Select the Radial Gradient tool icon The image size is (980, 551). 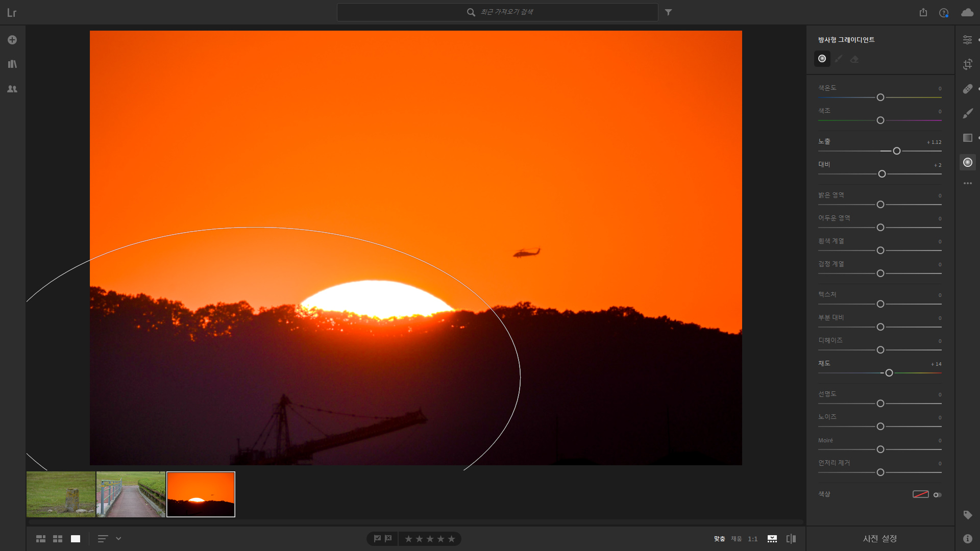967,162
